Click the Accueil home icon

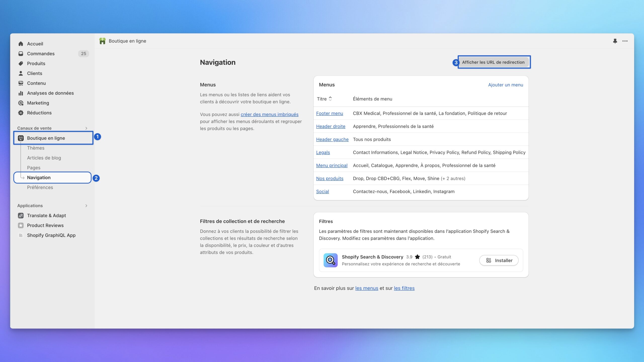click(x=21, y=44)
